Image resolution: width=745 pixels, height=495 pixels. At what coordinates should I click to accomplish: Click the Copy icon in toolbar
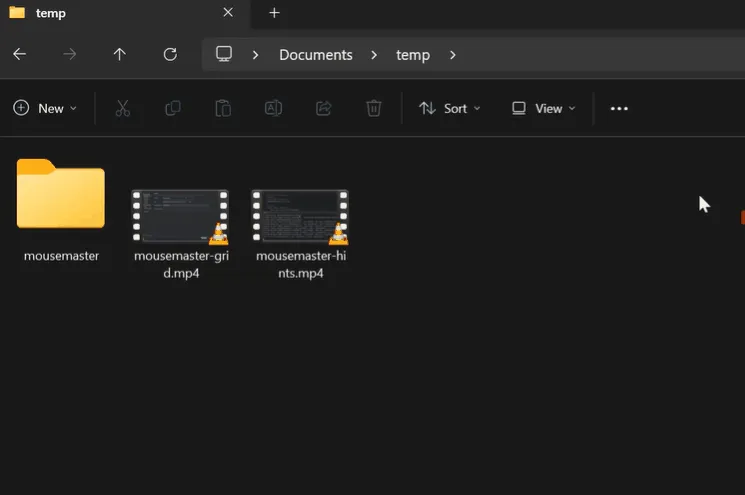pos(172,108)
